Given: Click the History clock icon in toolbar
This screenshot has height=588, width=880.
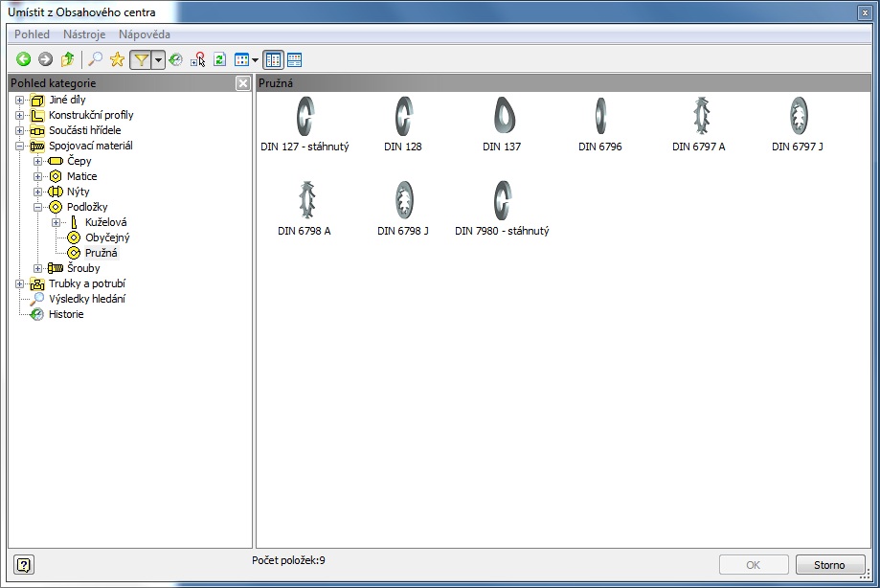Looking at the screenshot, I should click(x=175, y=59).
